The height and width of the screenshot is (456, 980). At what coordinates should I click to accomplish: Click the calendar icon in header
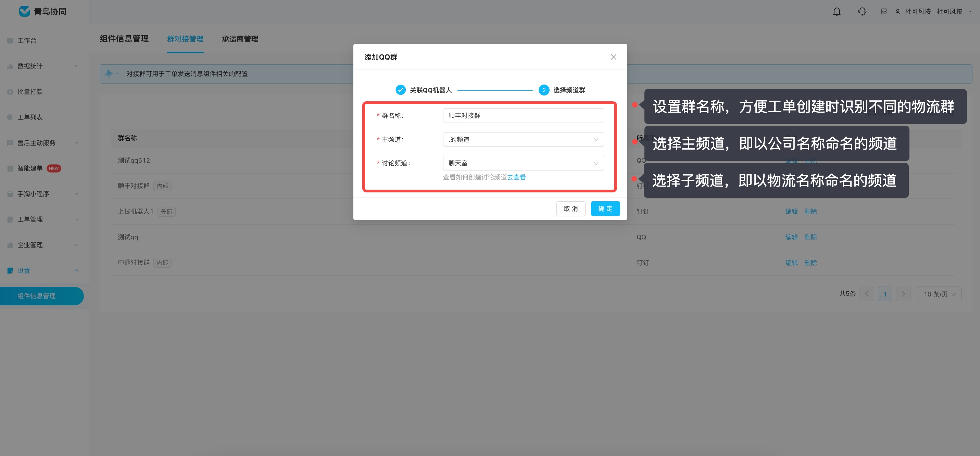[x=884, y=12]
